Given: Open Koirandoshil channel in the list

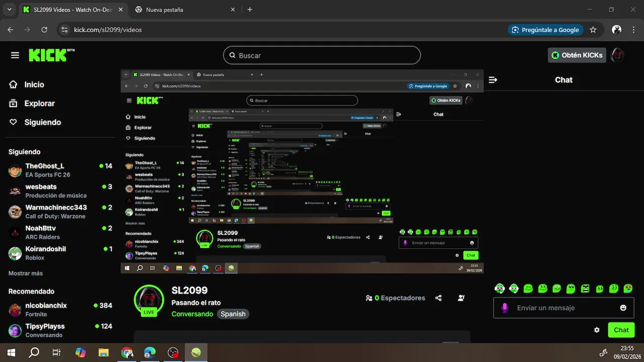Looking at the screenshot, I should [60, 253].
